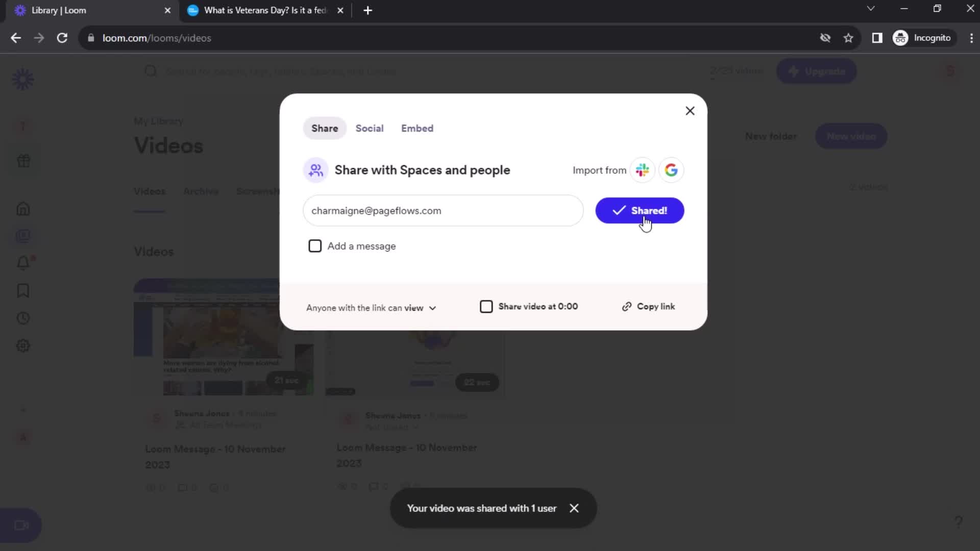Expand Anyone with the link can view dropdown

point(432,308)
